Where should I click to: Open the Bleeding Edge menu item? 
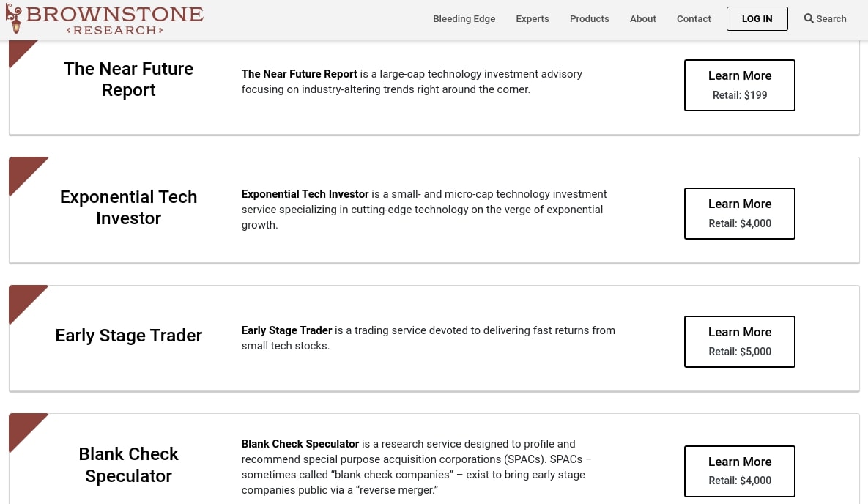coord(464,19)
